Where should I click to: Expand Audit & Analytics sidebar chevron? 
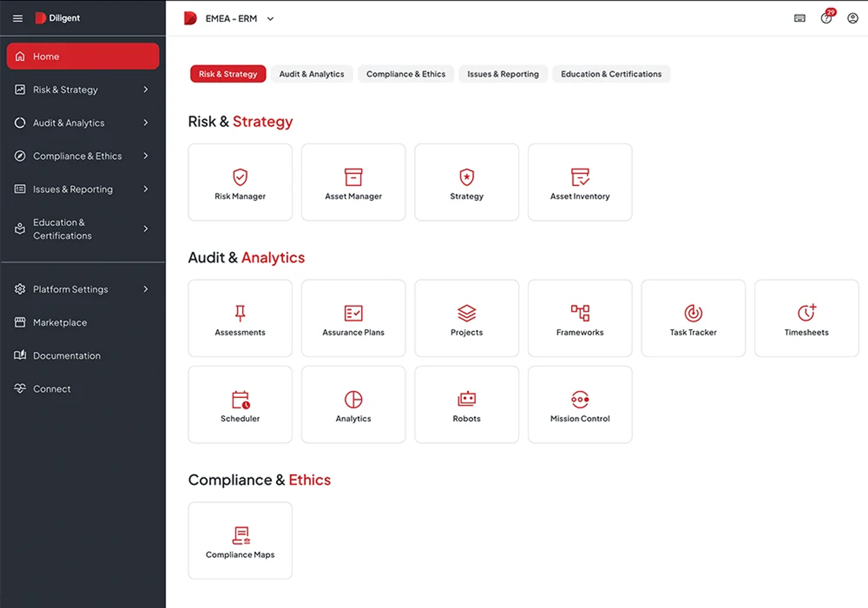click(146, 123)
